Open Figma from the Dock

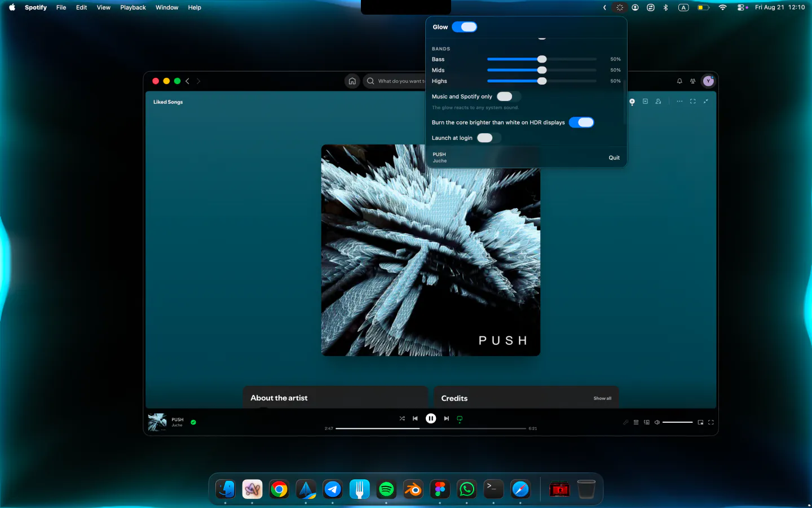point(440,489)
